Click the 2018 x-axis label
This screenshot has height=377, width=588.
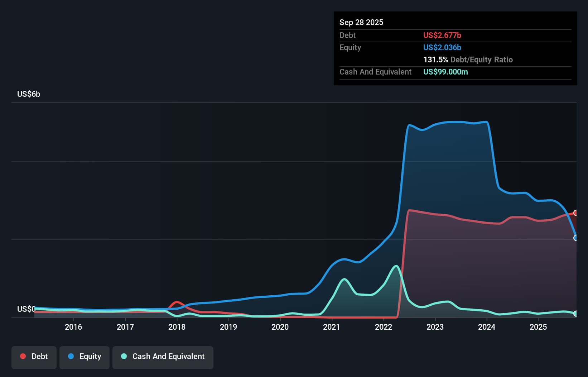[177, 327]
